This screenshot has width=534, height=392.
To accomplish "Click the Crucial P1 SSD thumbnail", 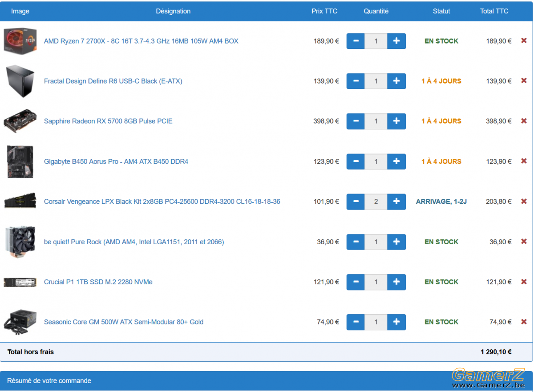I will click(20, 282).
